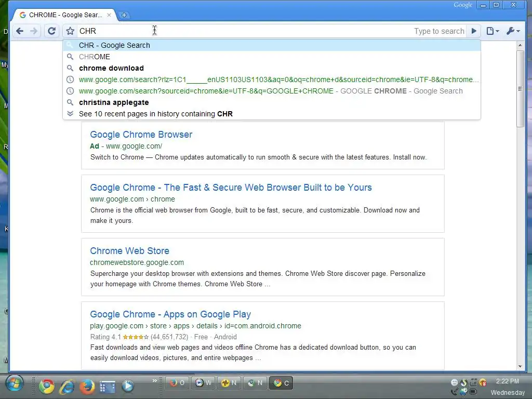Expand the quick launch overflow chevron
The width and height of the screenshot is (532, 399).
point(155,381)
